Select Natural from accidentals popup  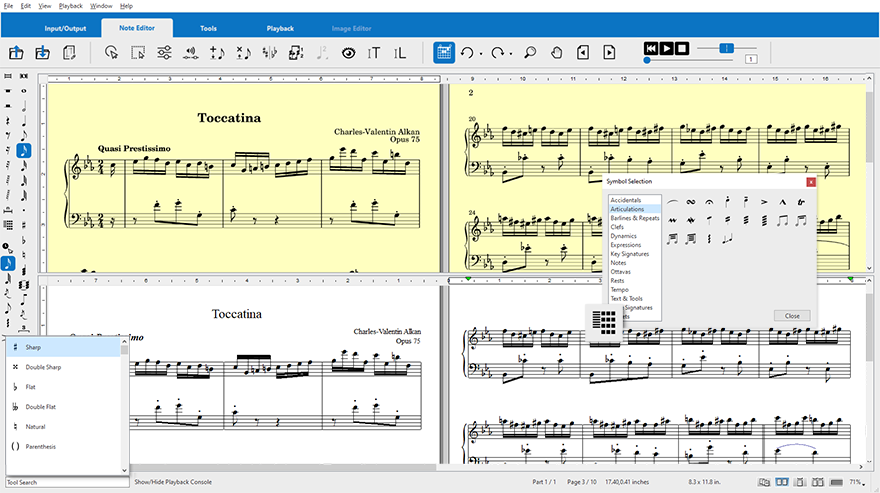coord(63,427)
